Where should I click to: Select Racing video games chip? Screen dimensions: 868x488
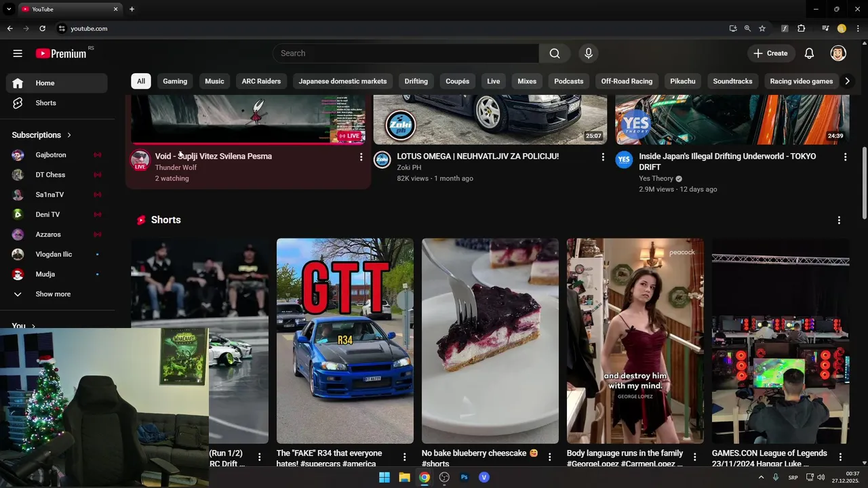pos(802,81)
